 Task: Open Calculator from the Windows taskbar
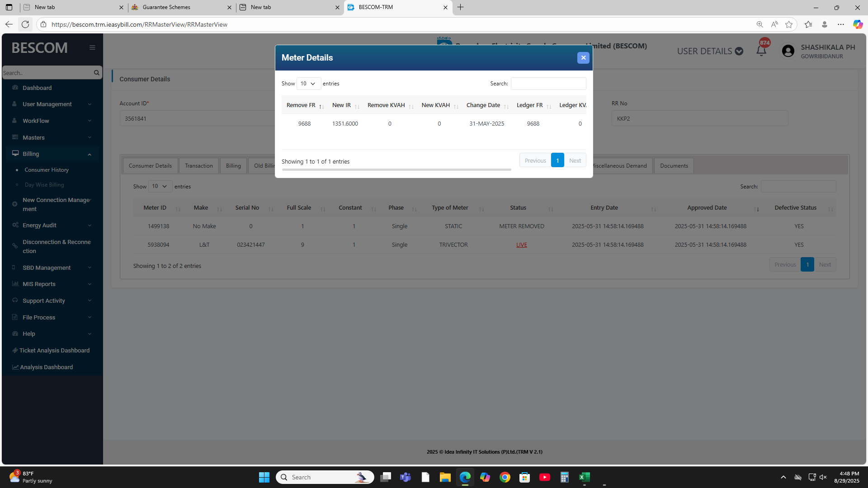(x=564, y=477)
